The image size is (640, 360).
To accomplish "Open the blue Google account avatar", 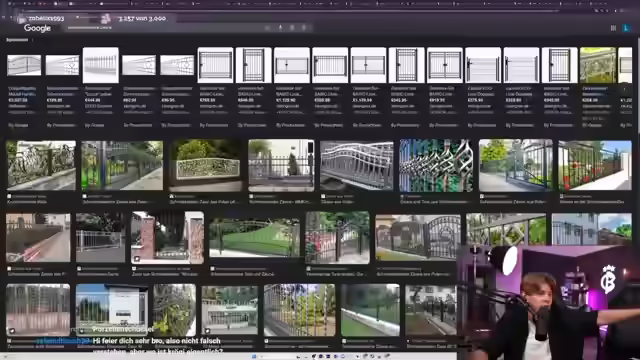I will [626, 28].
